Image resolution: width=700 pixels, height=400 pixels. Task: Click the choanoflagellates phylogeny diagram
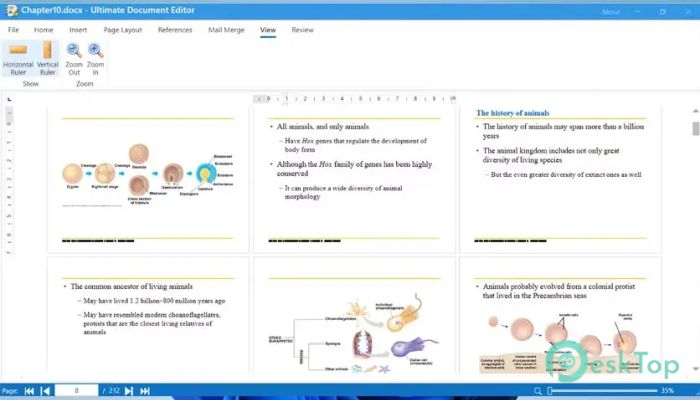[x=354, y=333]
